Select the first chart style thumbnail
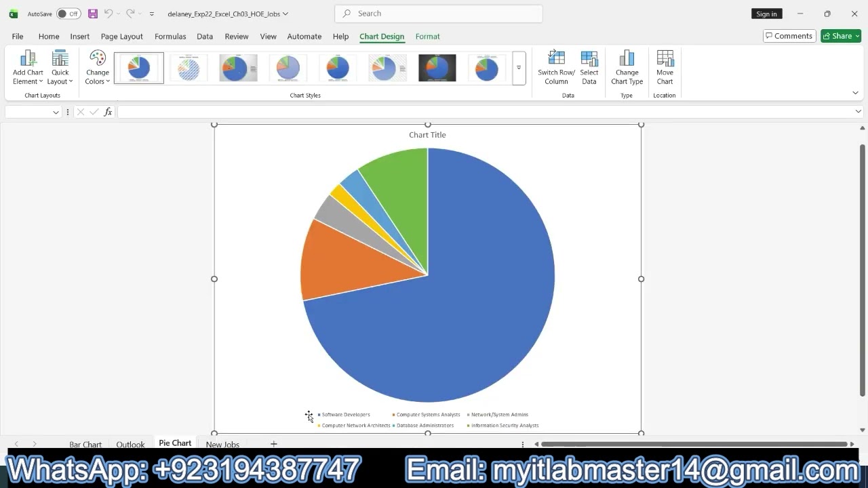This screenshot has height=488, width=868. click(x=139, y=68)
